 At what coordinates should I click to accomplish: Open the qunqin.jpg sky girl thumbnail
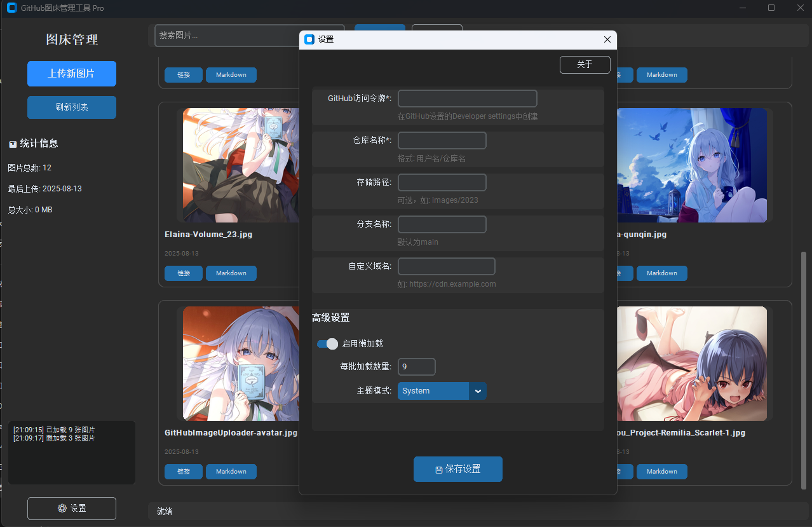pyautogui.click(x=692, y=165)
